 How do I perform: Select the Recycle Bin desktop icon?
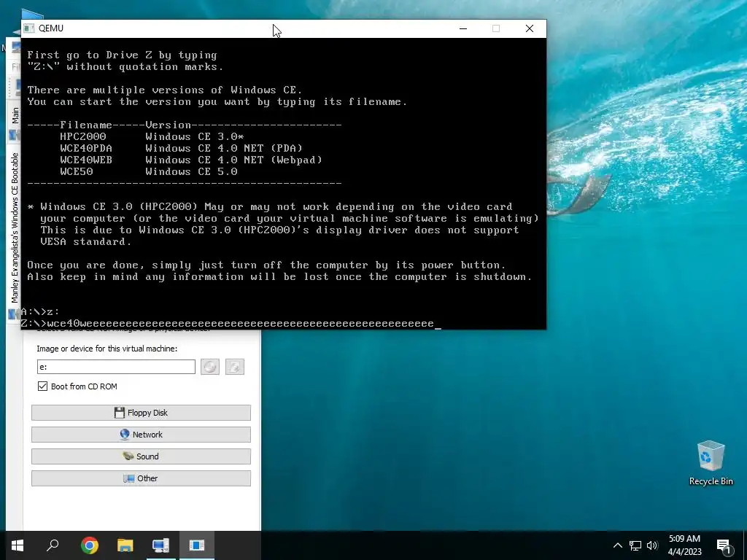coord(711,463)
